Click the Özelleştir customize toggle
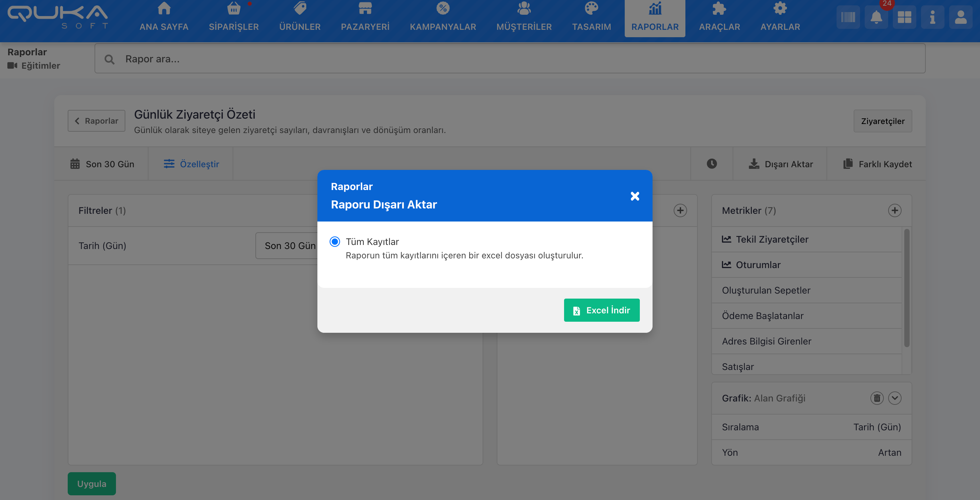This screenshot has width=980, height=500. [191, 164]
